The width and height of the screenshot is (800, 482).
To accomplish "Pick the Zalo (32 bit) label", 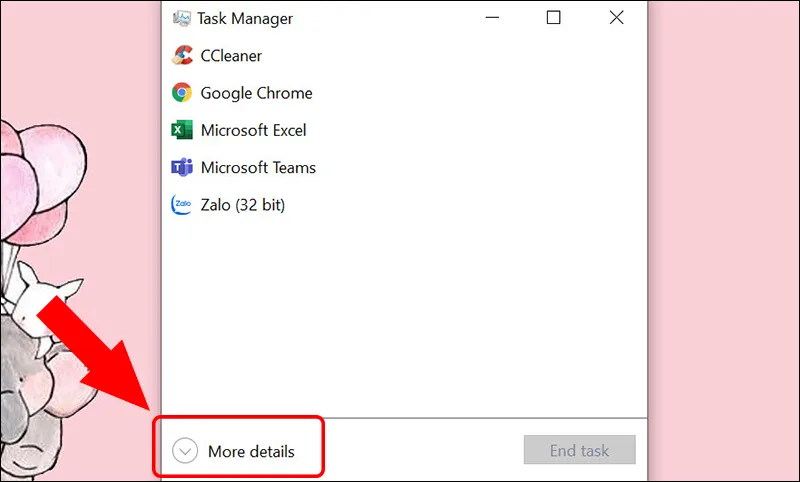I will click(243, 205).
